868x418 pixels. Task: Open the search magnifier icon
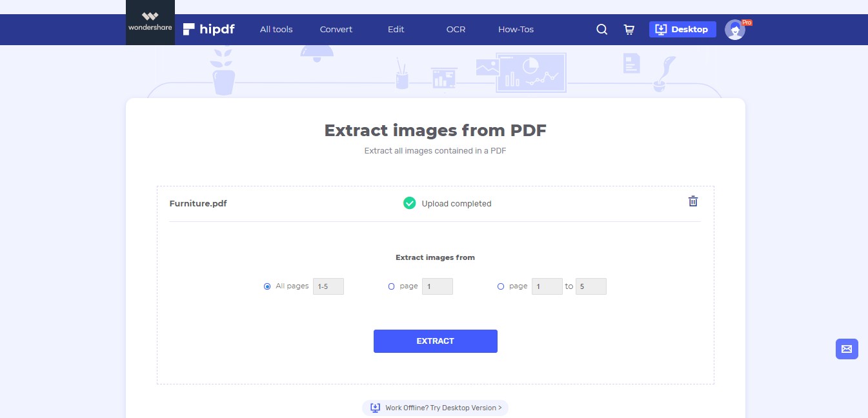tap(602, 30)
